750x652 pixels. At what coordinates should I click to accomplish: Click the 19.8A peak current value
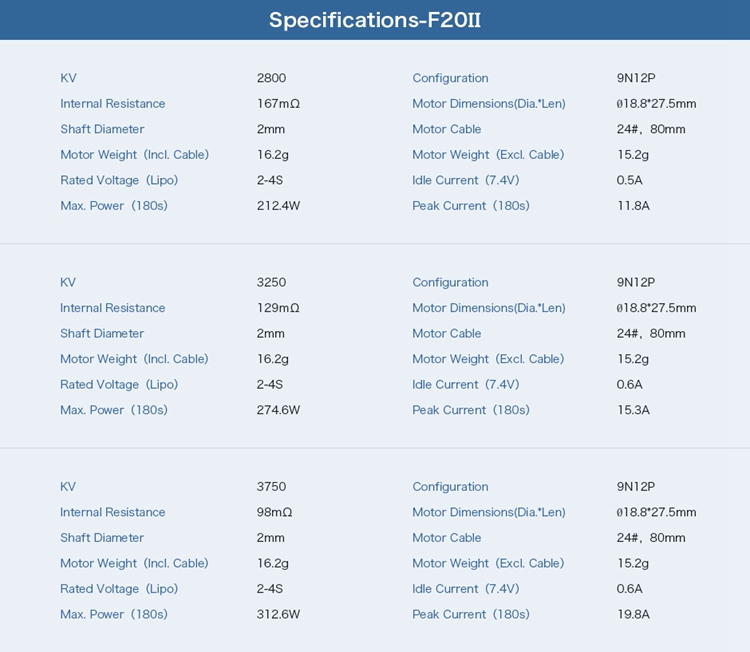pyautogui.click(x=633, y=614)
